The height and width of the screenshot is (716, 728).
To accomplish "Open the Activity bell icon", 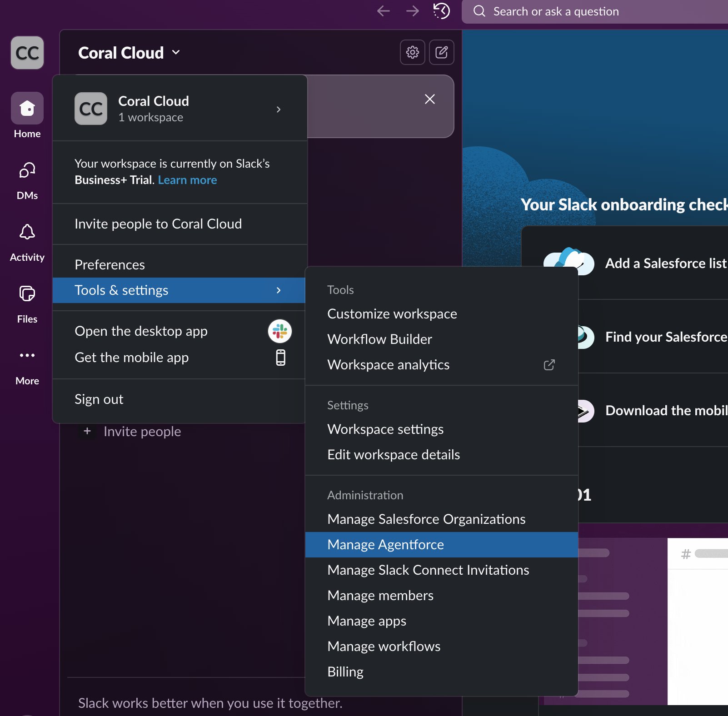I will (x=27, y=233).
